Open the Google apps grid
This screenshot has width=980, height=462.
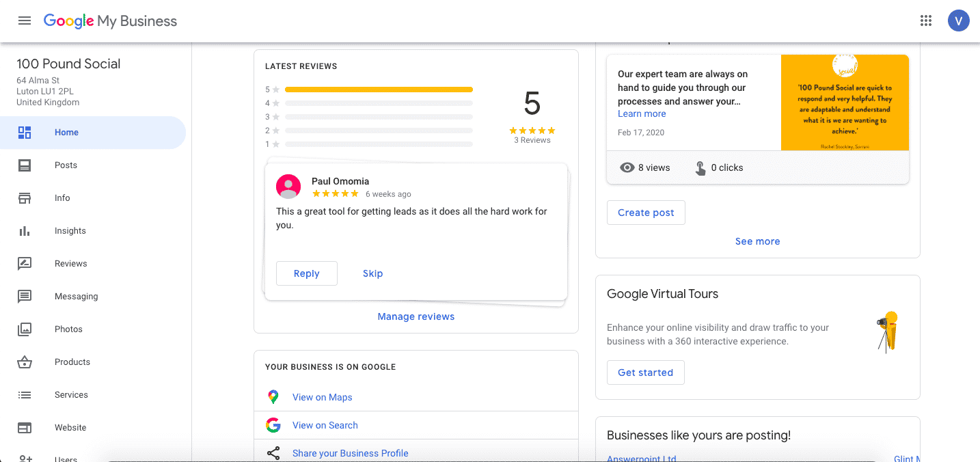tap(926, 21)
